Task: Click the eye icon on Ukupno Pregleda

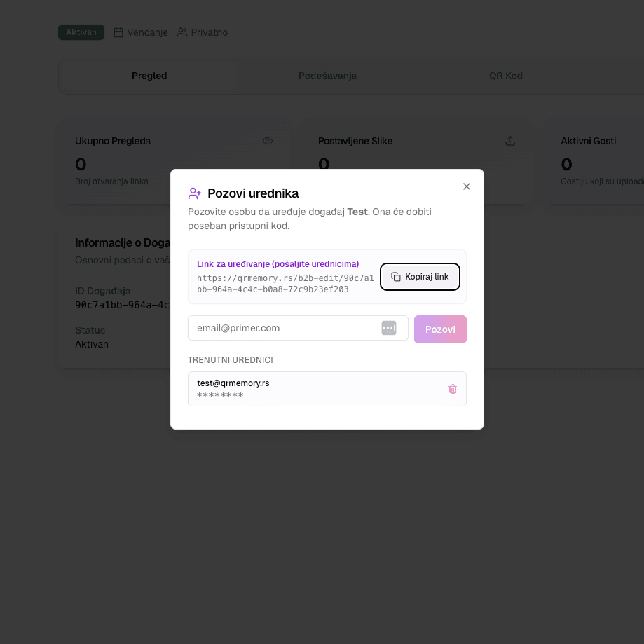Action: [268, 141]
